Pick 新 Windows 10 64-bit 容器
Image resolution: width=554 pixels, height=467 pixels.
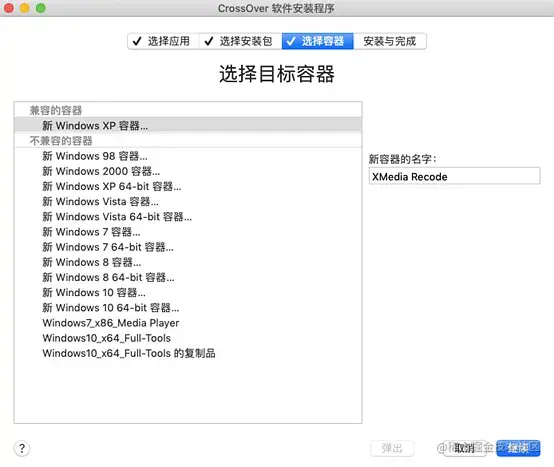point(188,308)
